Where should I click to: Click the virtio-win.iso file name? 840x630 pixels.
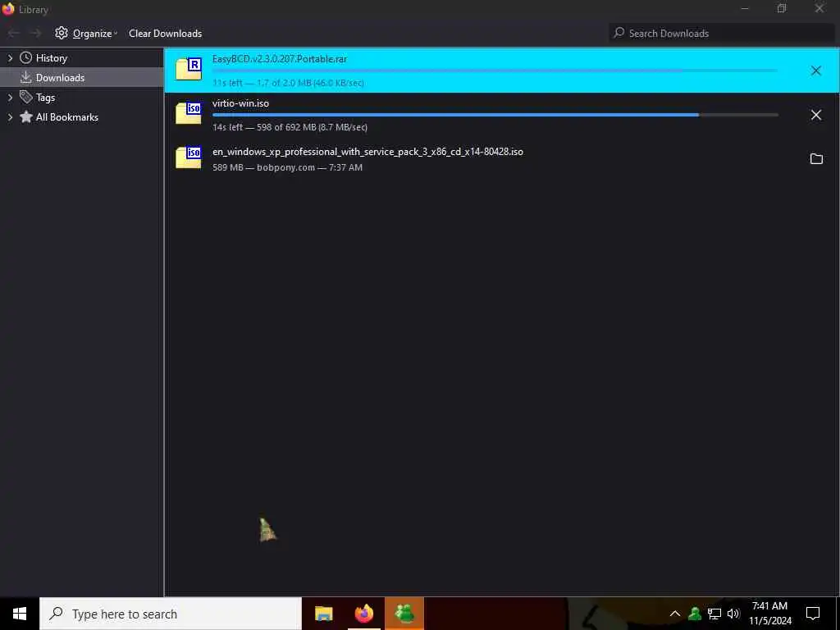[x=240, y=103]
